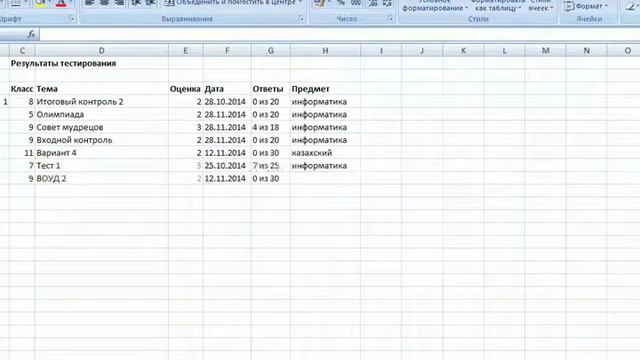The width and height of the screenshot is (640, 360).
Task: Select column N header
Action: [587, 51]
